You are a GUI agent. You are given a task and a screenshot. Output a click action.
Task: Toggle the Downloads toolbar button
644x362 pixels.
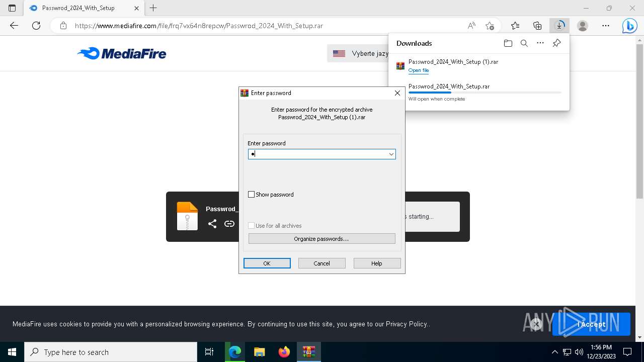click(x=559, y=26)
